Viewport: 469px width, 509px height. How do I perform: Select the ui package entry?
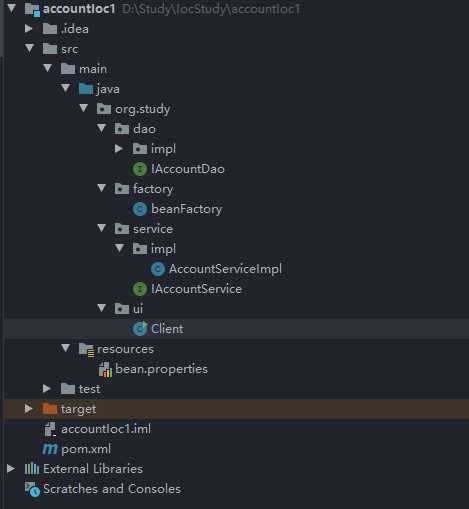pyautogui.click(x=129, y=309)
